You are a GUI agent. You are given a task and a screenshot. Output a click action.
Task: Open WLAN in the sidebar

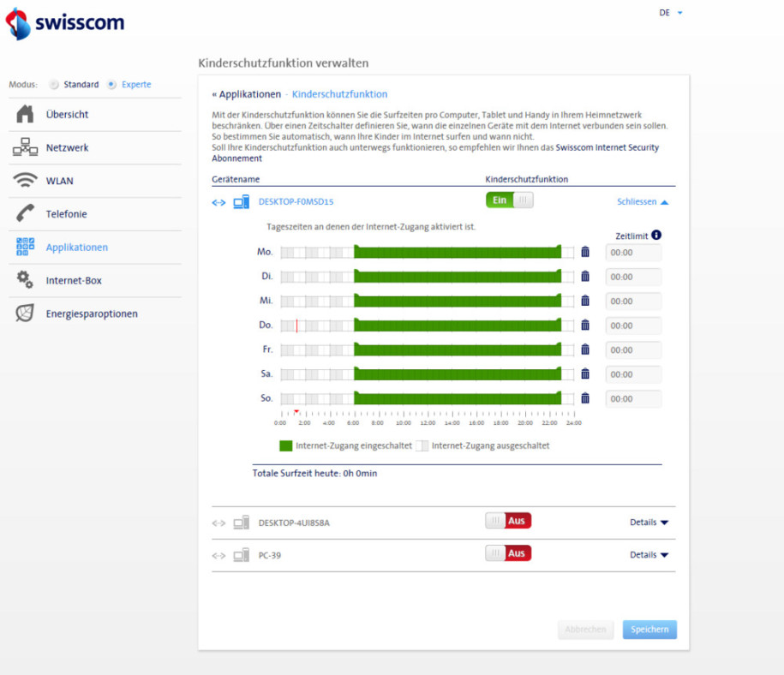click(x=59, y=181)
